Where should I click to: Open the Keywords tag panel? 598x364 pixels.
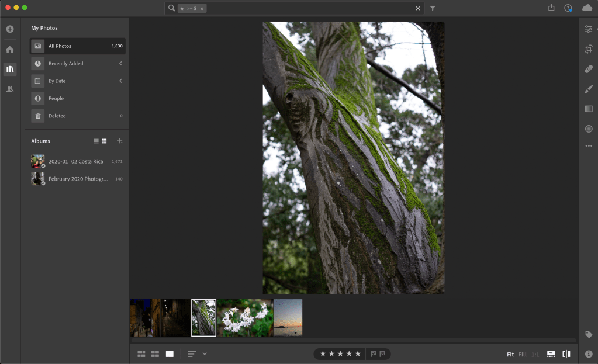589,334
